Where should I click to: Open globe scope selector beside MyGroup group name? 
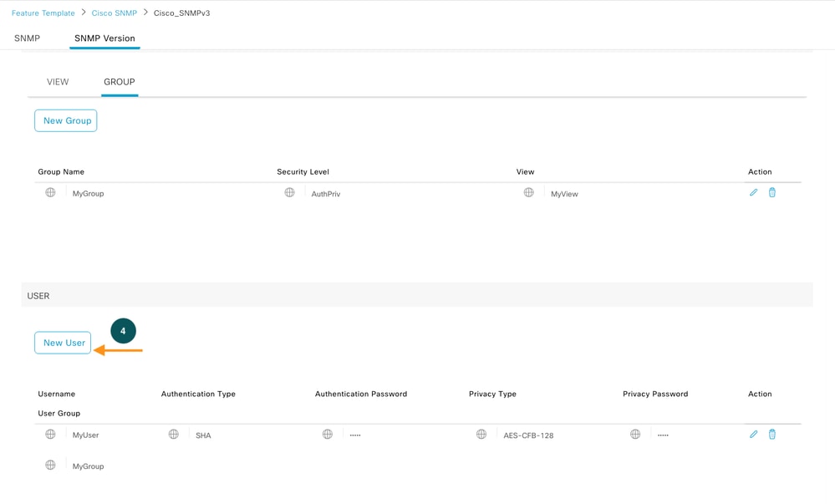(50, 192)
